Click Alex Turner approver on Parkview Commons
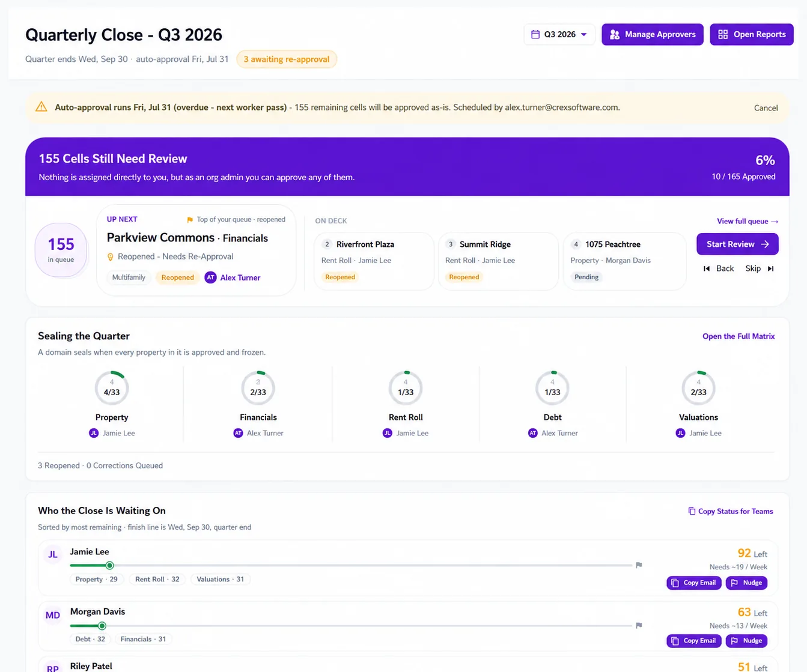This screenshot has height=672, width=807. [x=240, y=277]
